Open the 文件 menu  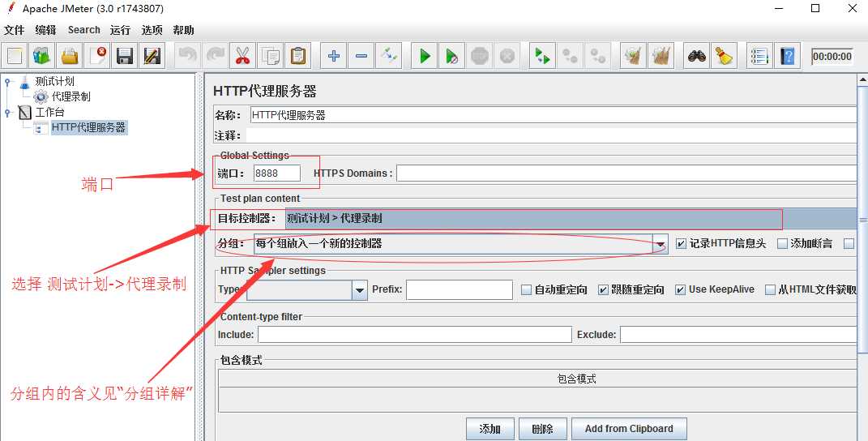click(x=14, y=30)
